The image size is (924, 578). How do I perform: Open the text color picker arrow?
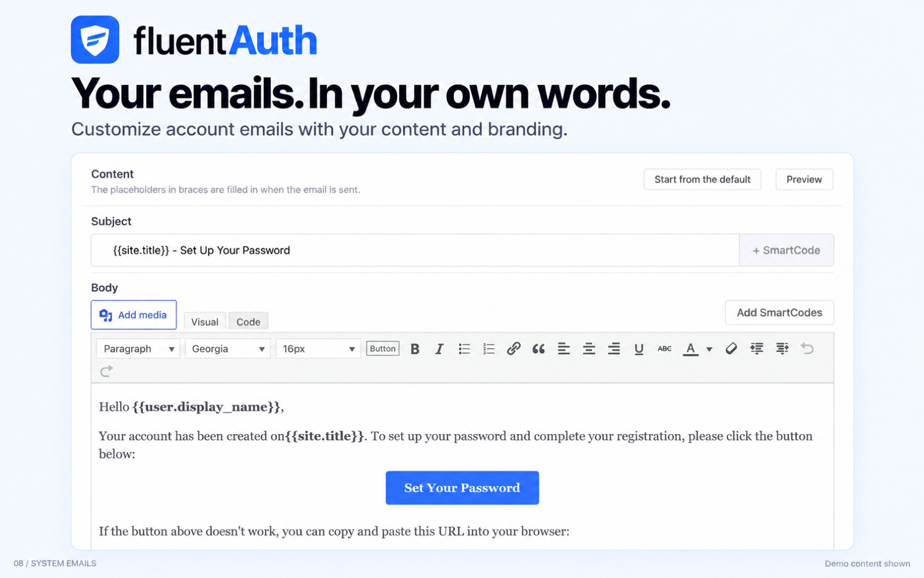tap(709, 349)
